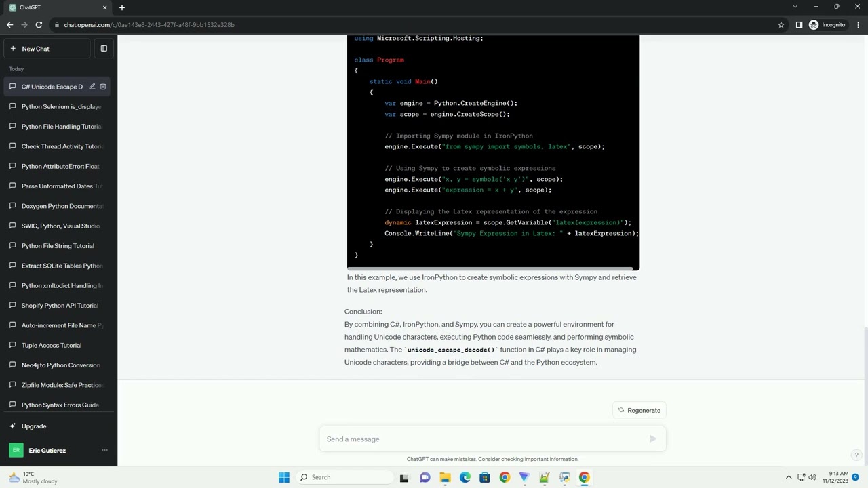868x488 pixels.
Task: Open 'SWIG, Python, Visual Studio' conversation
Action: pyautogui.click(x=58, y=226)
